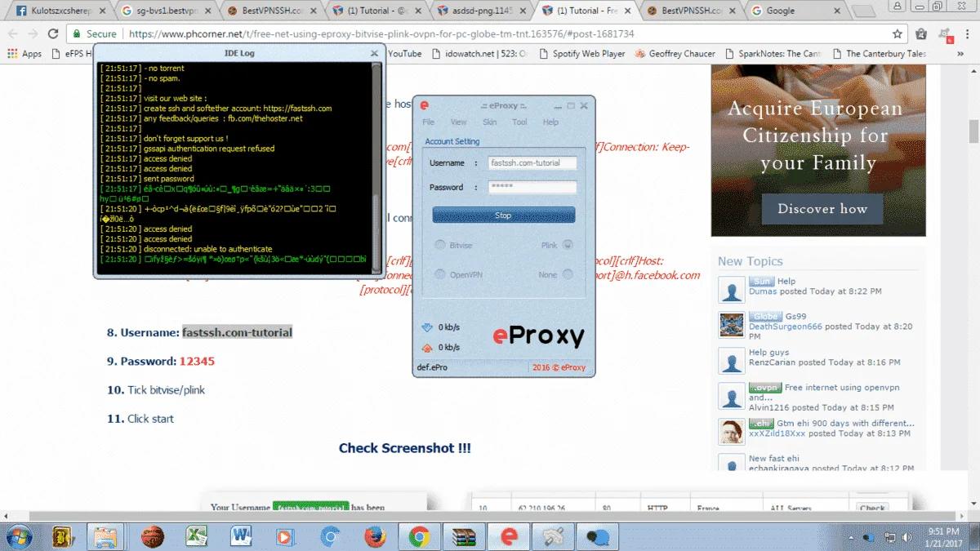This screenshot has height=551, width=980.
Task: Click Discover how in the advertisement
Action: [822, 209]
